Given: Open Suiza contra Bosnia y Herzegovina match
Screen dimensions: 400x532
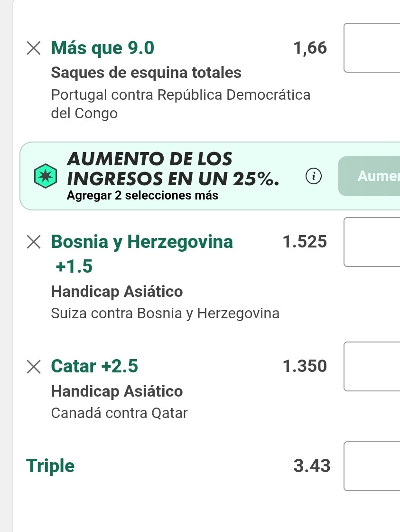Looking at the screenshot, I should click(x=165, y=313).
